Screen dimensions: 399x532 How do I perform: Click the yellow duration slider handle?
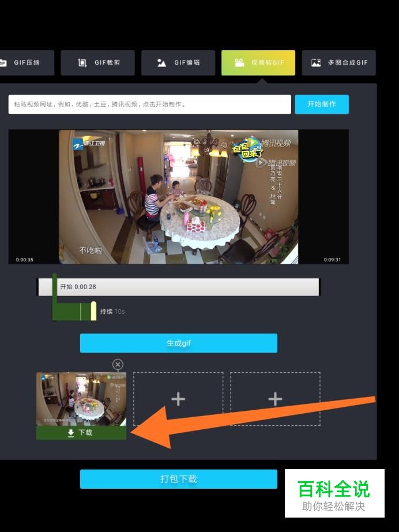point(93,311)
